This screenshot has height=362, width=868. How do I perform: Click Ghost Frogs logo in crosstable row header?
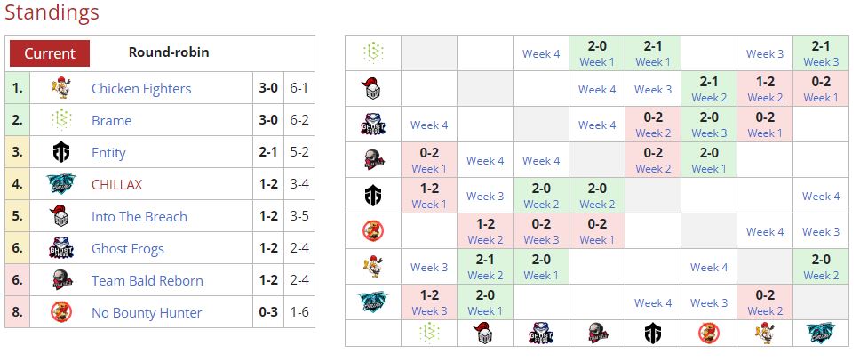pos(372,125)
